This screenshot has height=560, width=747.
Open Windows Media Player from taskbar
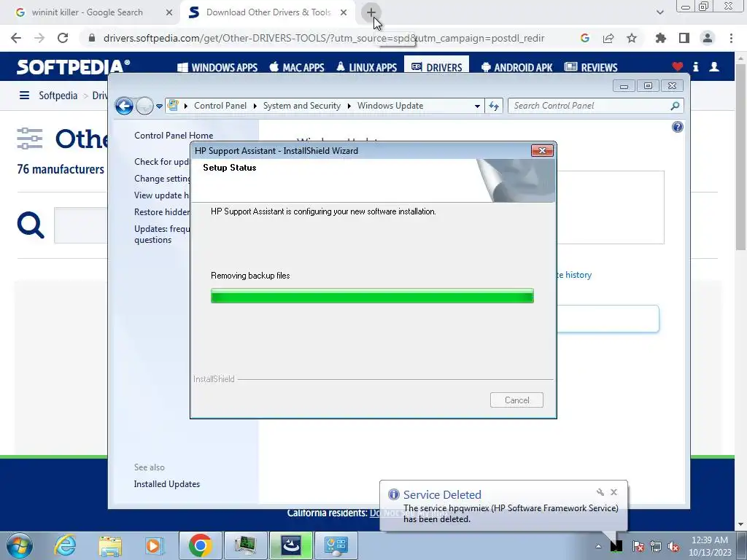154,545
